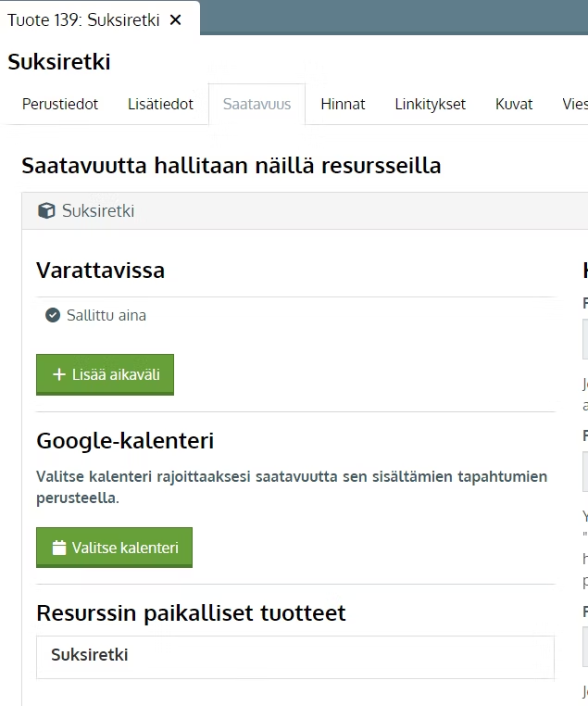Click the Sallittu aina label text
The image size is (588, 706).
pos(106,315)
